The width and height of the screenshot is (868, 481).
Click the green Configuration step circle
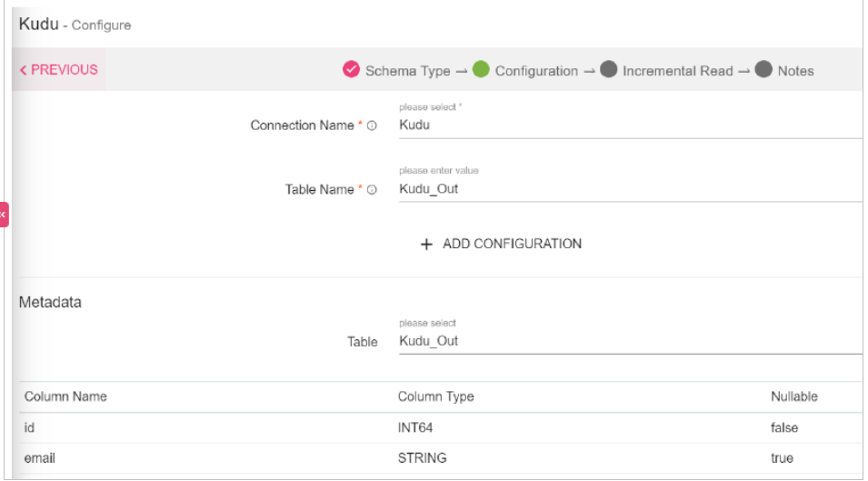click(481, 69)
